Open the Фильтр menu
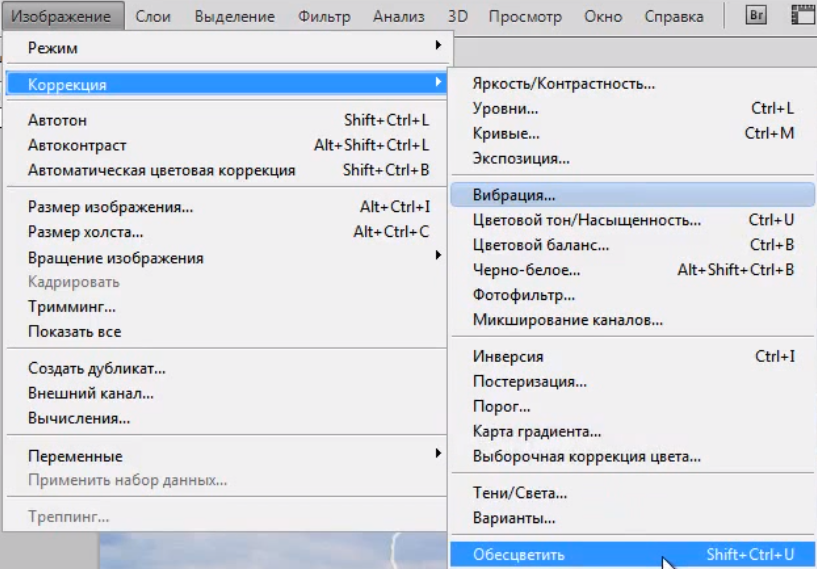Viewport: 817px width, 569px height. tap(324, 16)
